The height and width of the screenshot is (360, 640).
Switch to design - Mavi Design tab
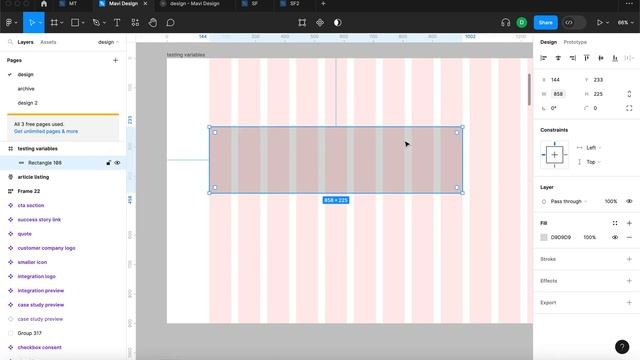(x=194, y=4)
